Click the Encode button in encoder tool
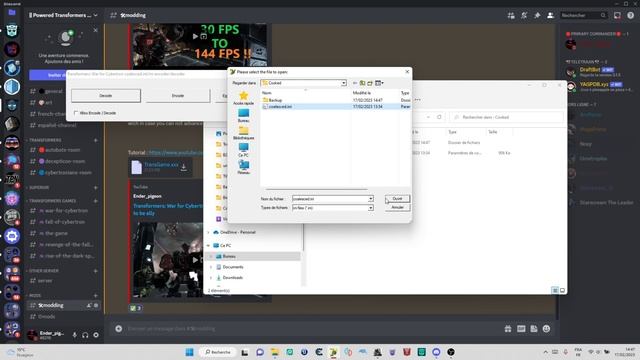The image size is (640, 360). [x=178, y=96]
